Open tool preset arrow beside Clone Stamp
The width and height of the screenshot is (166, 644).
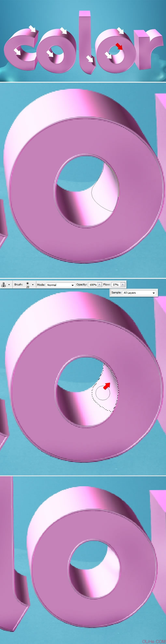(x=9, y=285)
